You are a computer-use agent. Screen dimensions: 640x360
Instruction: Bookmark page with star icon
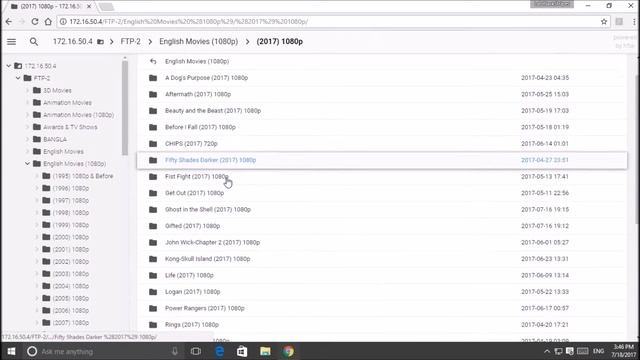coord(604,22)
